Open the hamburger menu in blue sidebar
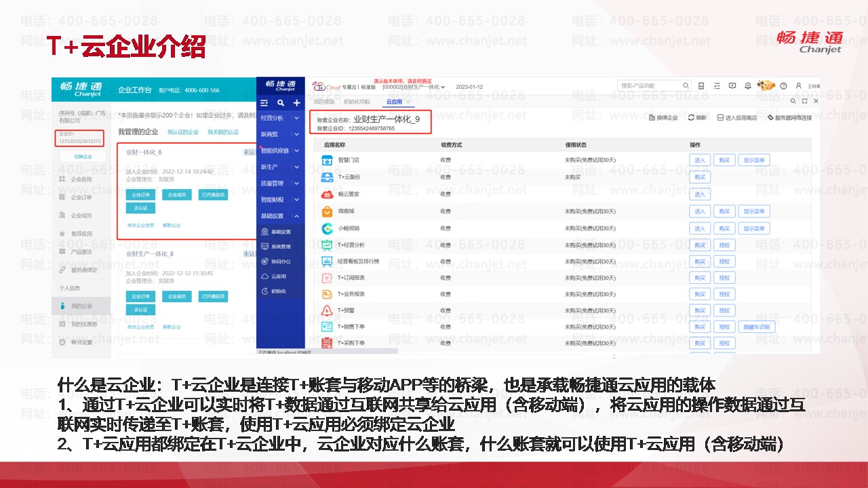This screenshot has height=488, width=868. click(x=264, y=103)
